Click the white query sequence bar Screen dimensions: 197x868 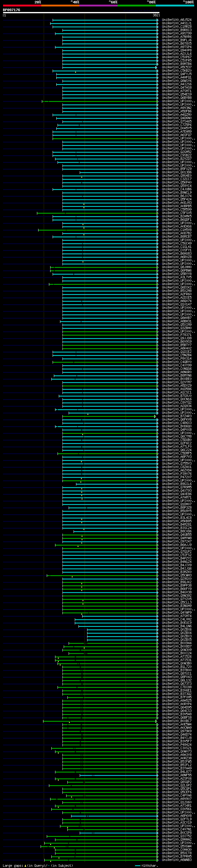pos(81,13)
